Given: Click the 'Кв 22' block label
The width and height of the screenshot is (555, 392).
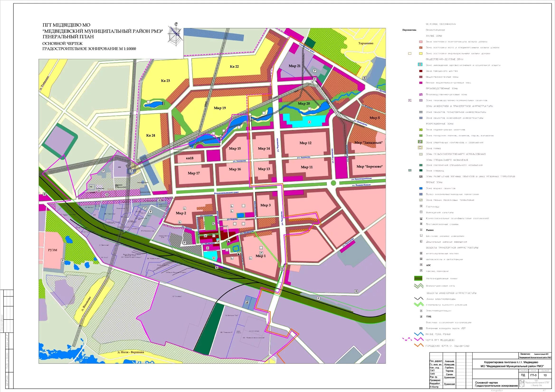Looking at the screenshot, I should [234, 67].
